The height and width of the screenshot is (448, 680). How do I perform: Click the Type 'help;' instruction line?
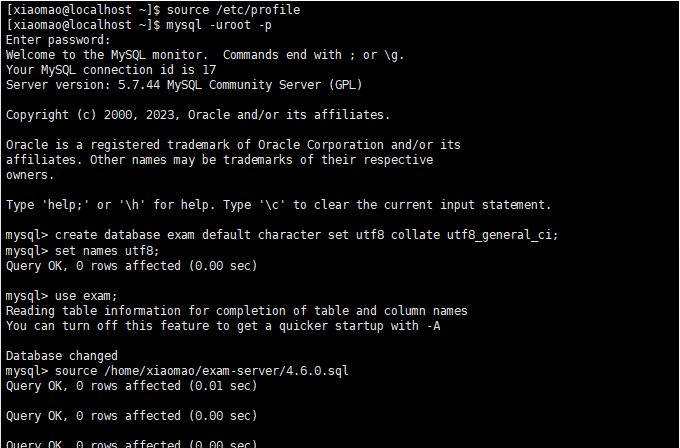point(278,205)
